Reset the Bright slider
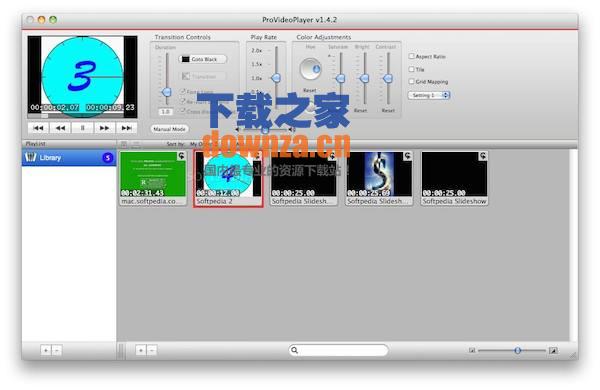The height and width of the screenshot is (390, 600). 360,110
